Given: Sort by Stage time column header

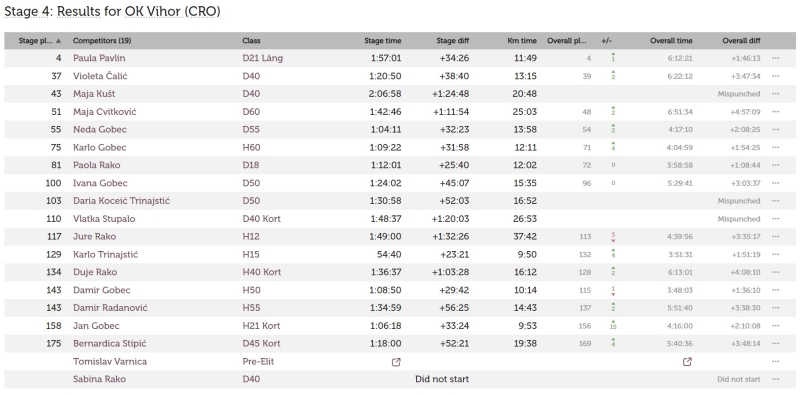Looking at the screenshot, I should (x=383, y=41).
